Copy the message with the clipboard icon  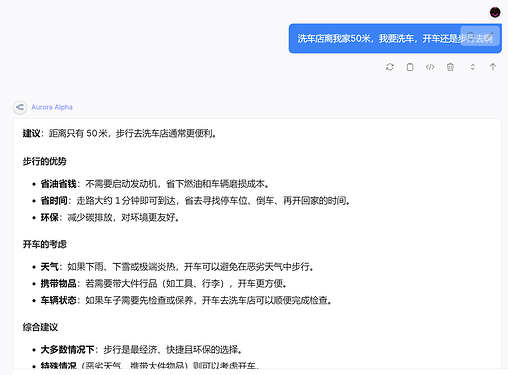coord(410,67)
